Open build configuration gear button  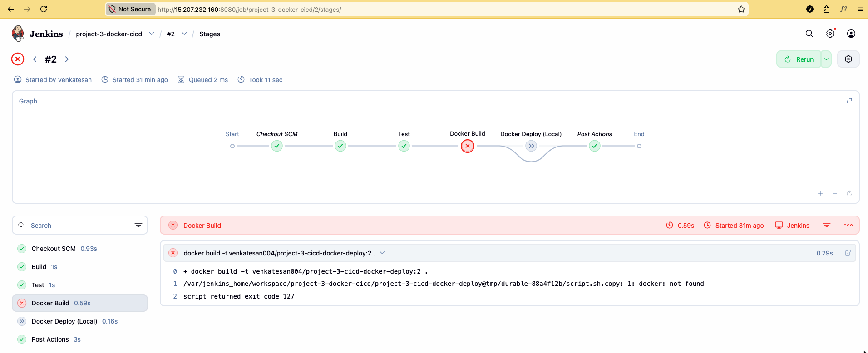[x=848, y=59]
